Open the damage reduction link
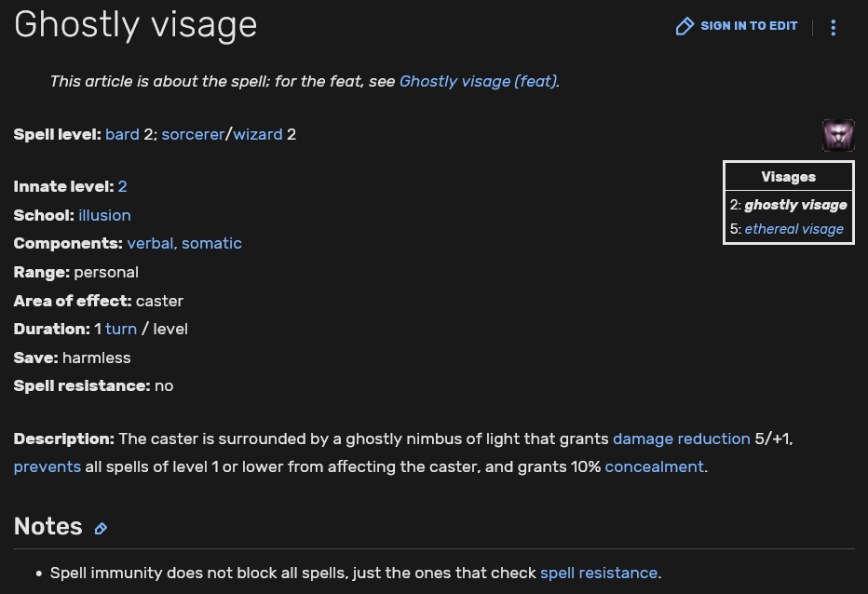 click(681, 439)
